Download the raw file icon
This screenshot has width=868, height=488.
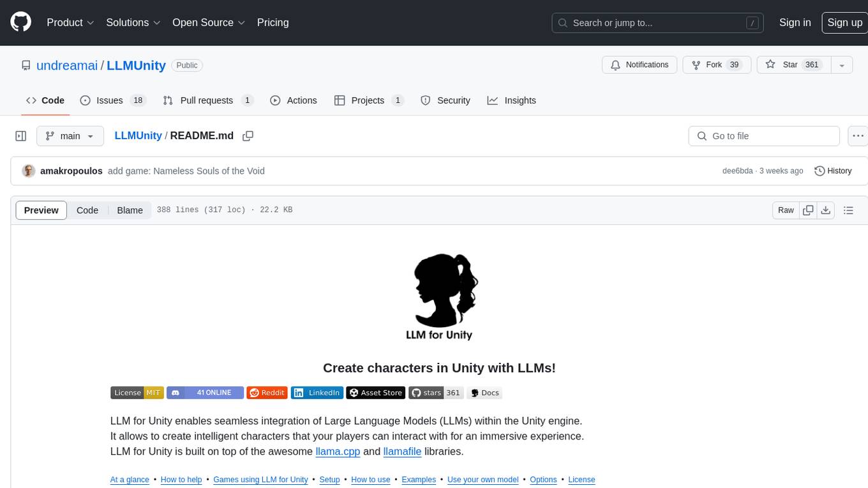[825, 210]
